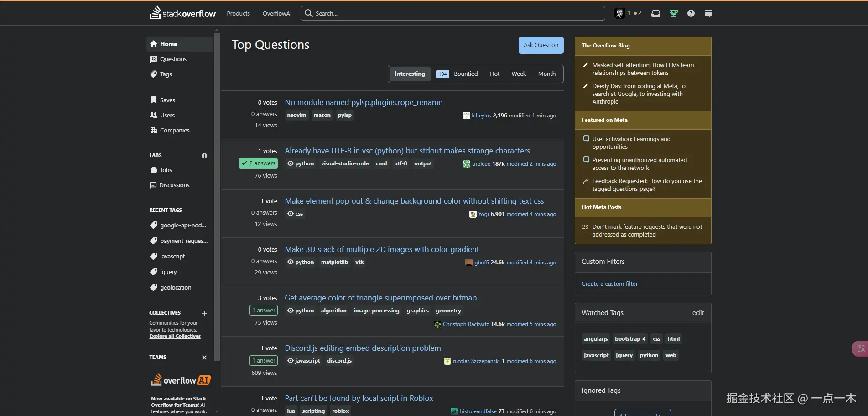The image size is (868, 416).
Task: Click the Ask Question button
Action: pos(541,45)
